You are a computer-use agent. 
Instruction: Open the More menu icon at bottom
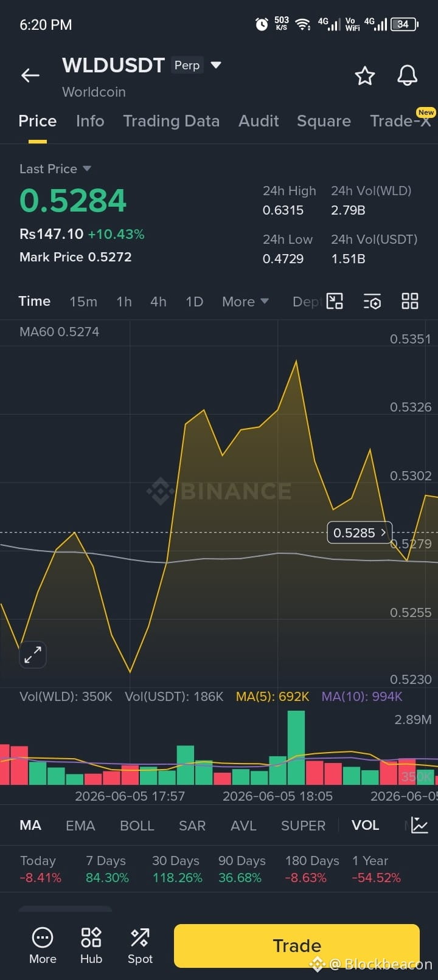click(x=43, y=945)
